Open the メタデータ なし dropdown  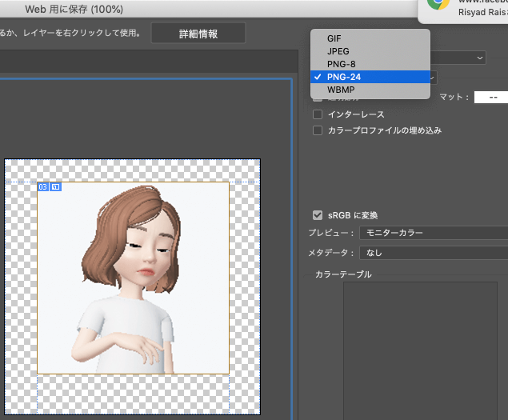click(x=432, y=252)
